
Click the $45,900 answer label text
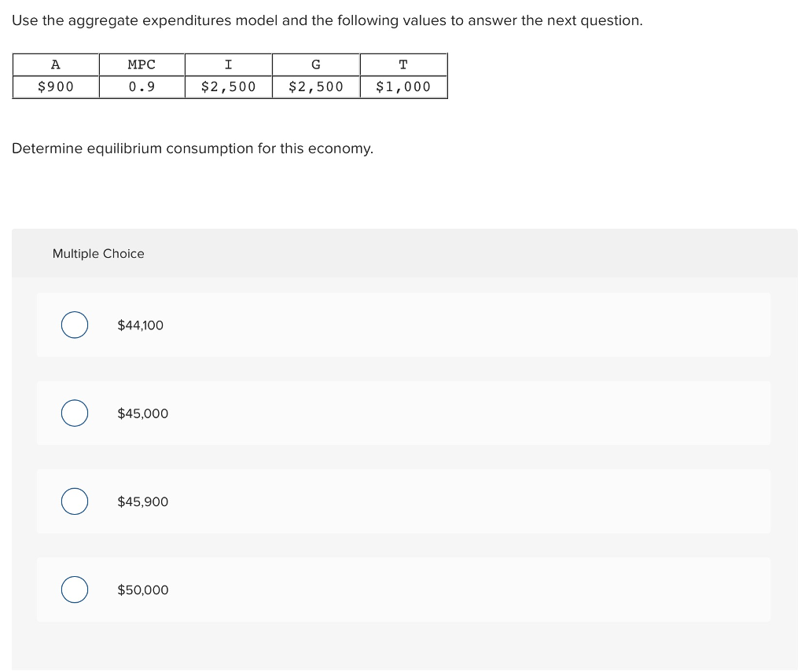pyautogui.click(x=142, y=501)
